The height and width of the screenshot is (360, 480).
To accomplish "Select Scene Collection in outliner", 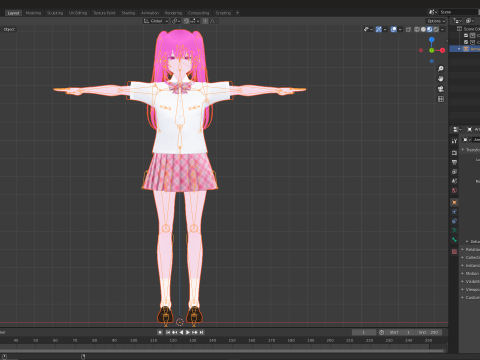I will pyautogui.click(x=469, y=29).
